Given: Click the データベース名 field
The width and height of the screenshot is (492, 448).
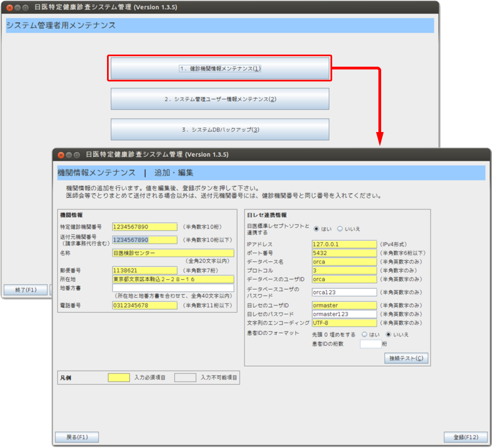Looking at the screenshot, I should [x=345, y=262].
